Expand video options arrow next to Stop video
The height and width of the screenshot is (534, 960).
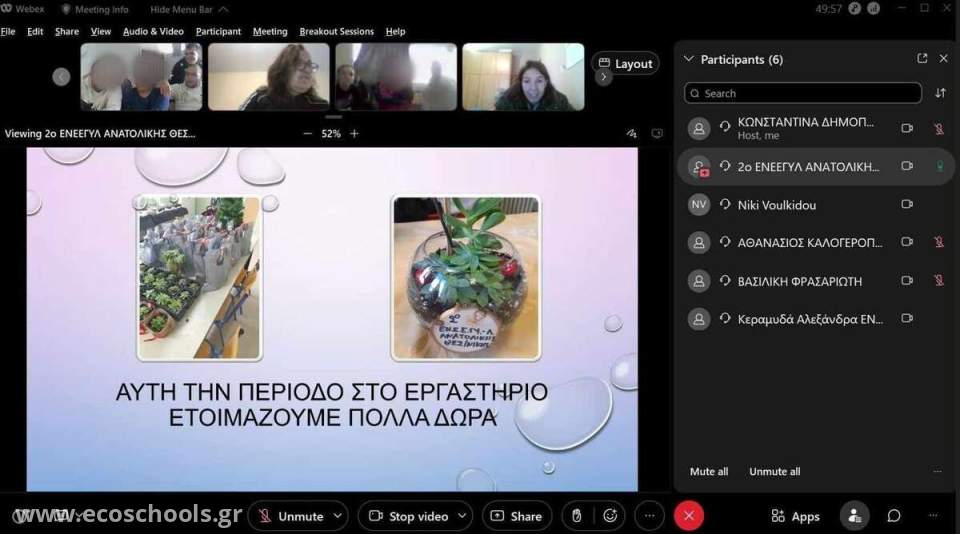click(x=462, y=516)
